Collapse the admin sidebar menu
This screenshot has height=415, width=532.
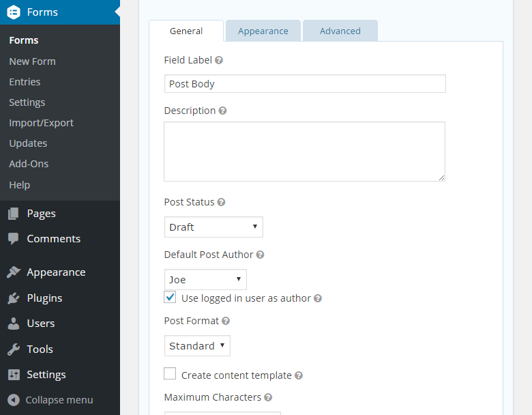(59, 400)
